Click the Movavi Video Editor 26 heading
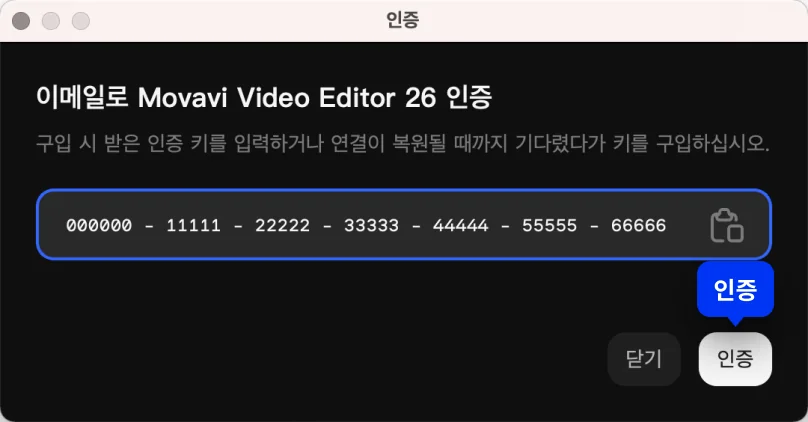The height and width of the screenshot is (422, 808). (287, 97)
